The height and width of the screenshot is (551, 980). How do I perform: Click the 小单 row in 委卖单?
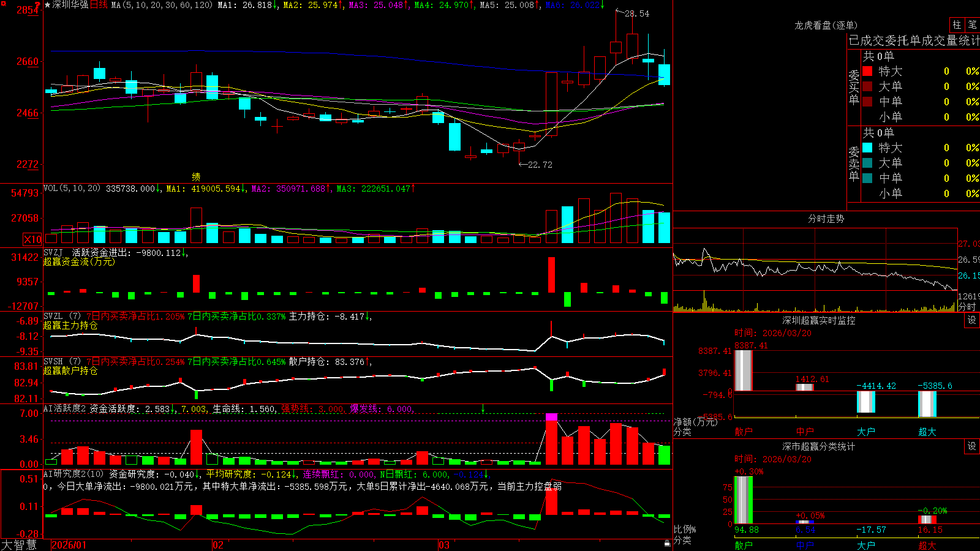pyautogui.click(x=920, y=193)
